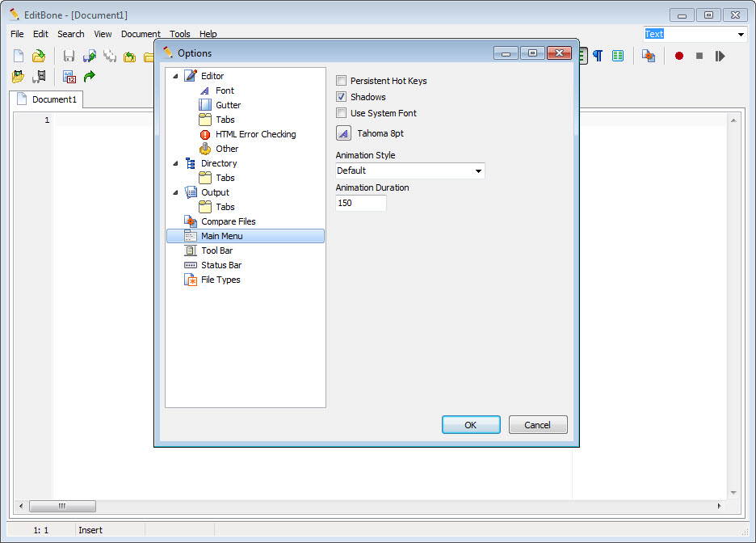Screen dimensions: 756x543
Task: Toggle the blue pilcrow special characters icon
Action: click(598, 56)
